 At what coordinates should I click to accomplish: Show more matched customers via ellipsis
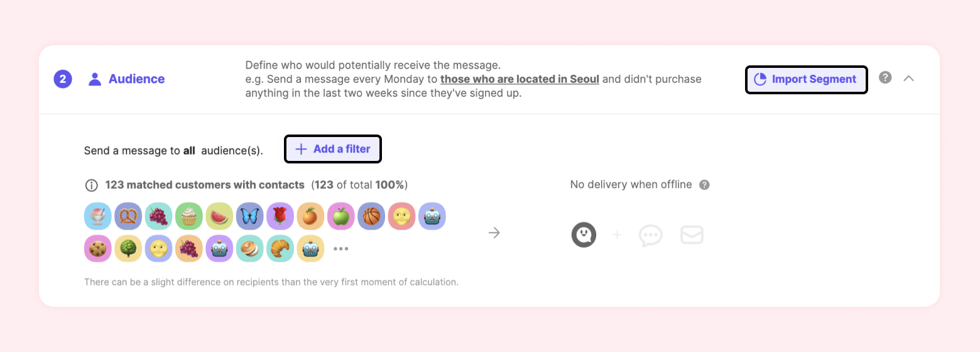pos(340,249)
